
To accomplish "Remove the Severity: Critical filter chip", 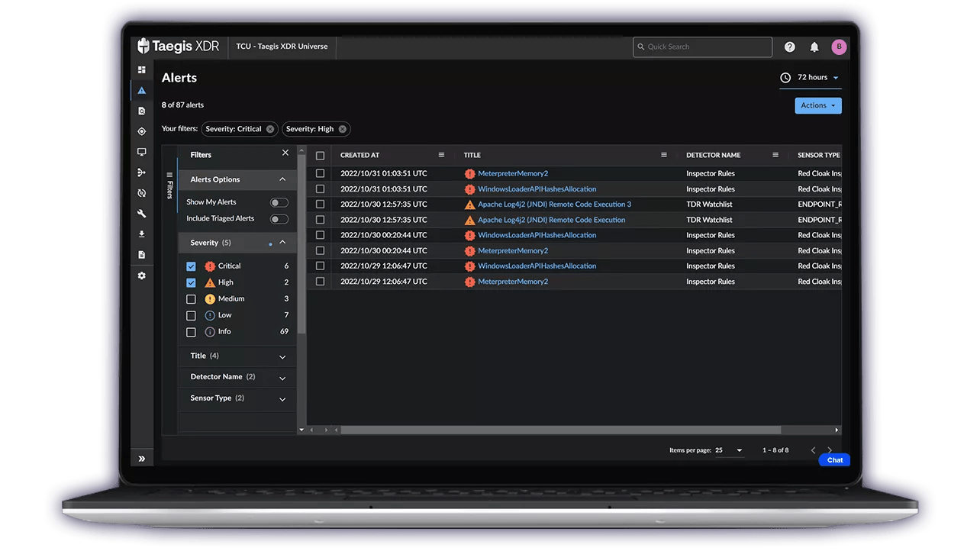I will point(270,129).
